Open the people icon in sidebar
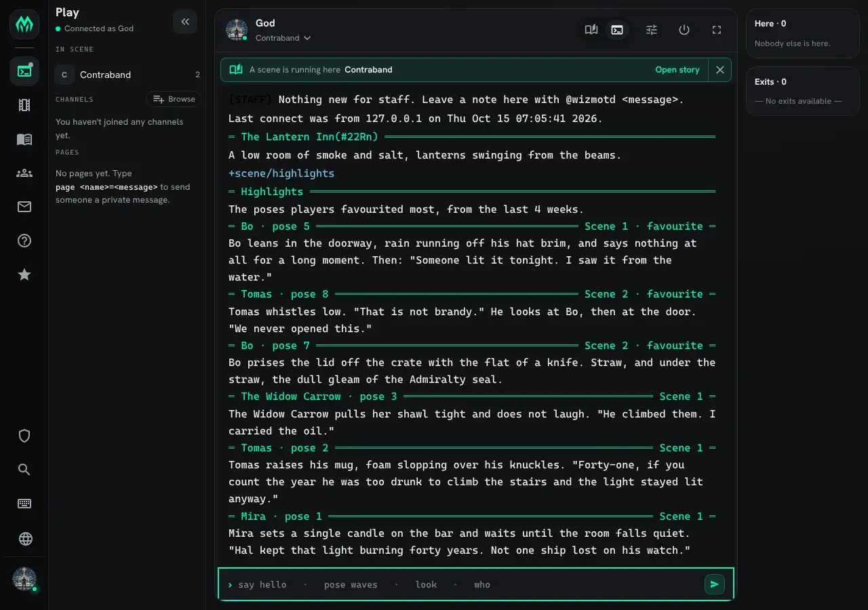The image size is (868, 610). [24, 173]
